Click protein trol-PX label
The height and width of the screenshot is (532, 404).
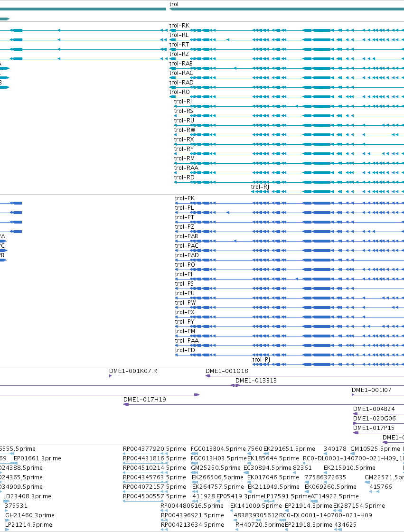tap(185, 312)
